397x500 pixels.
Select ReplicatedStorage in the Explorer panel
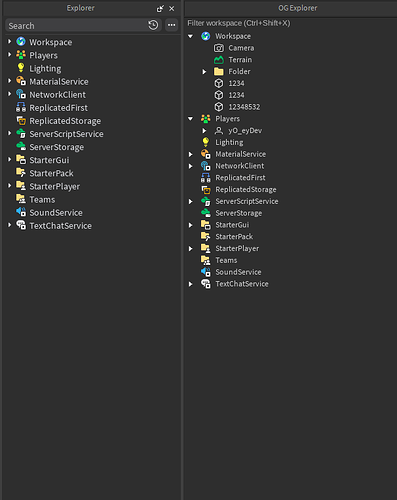coord(65,121)
